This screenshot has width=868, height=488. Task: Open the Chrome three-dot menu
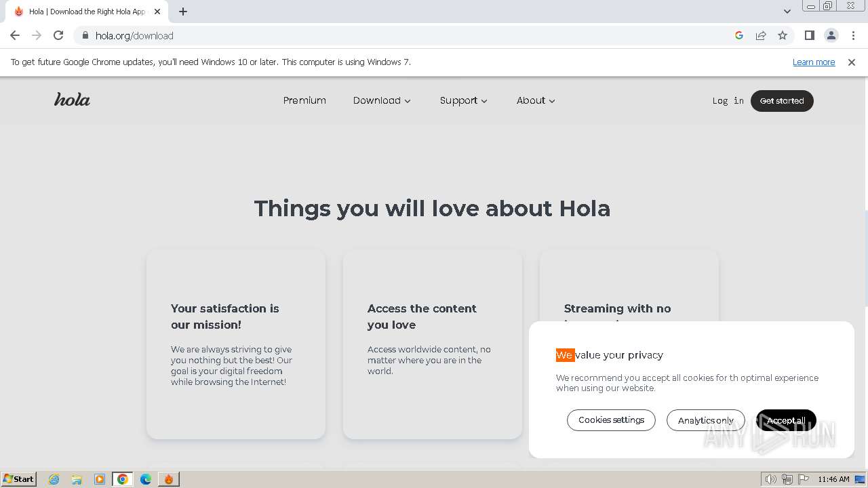point(853,35)
